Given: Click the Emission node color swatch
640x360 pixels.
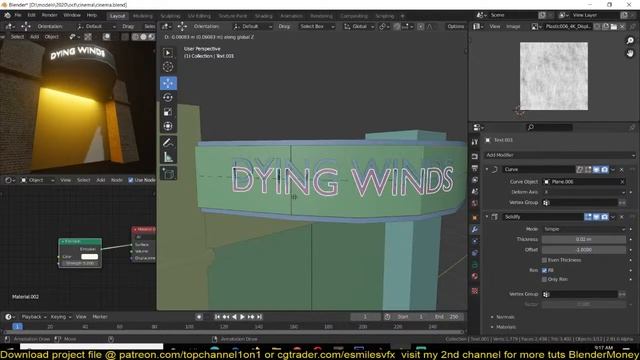Looking at the screenshot, I should [x=89, y=256].
